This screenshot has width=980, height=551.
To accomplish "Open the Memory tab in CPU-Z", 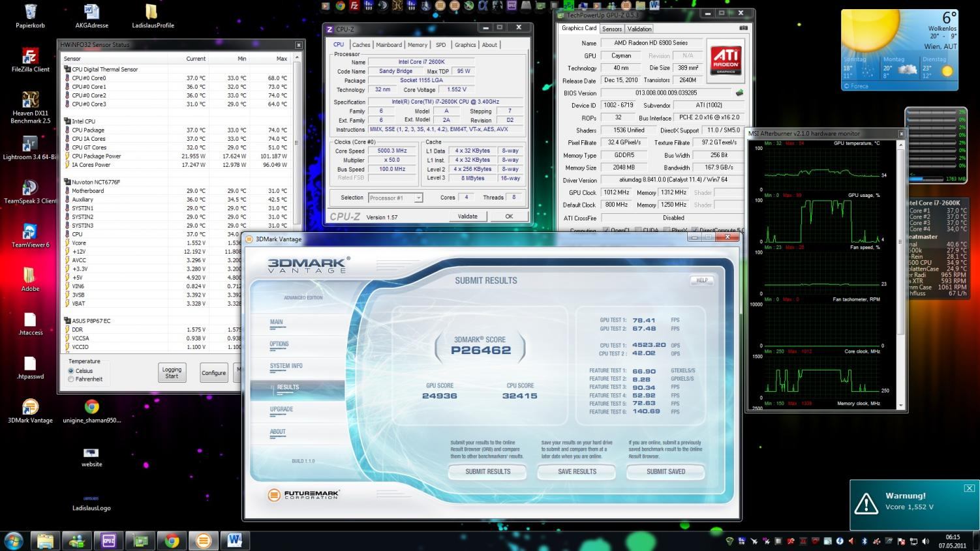I will (x=418, y=45).
